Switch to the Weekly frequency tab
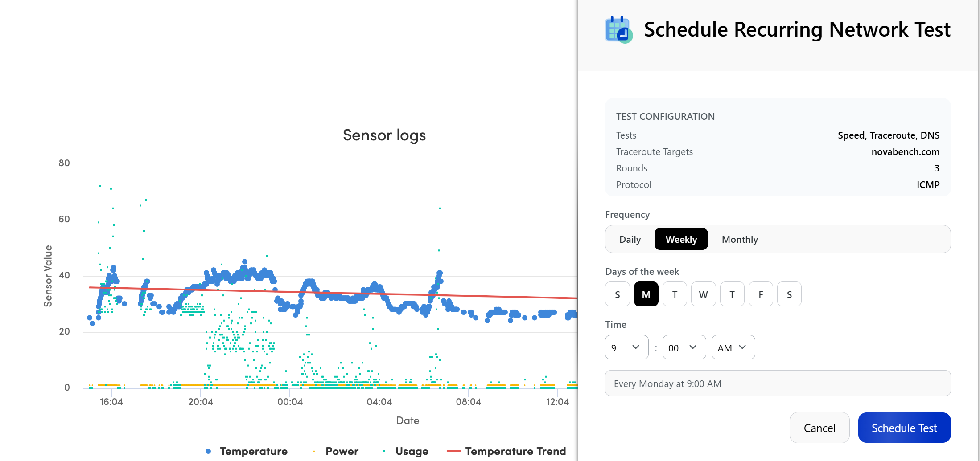The height and width of the screenshot is (461, 980). 681,239
